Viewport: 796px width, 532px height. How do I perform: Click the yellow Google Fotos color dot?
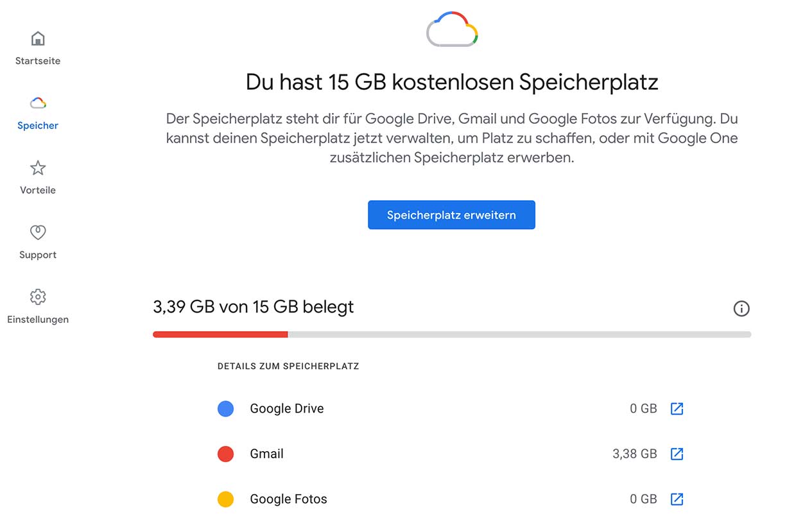click(225, 499)
